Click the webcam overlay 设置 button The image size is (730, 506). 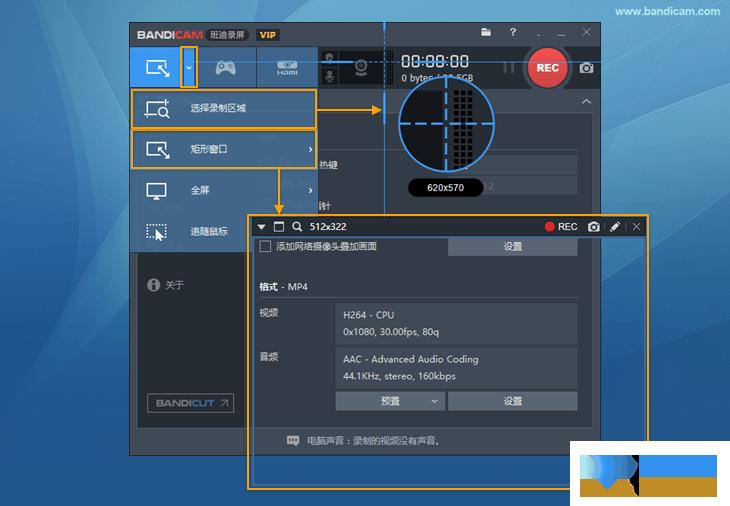click(x=513, y=247)
